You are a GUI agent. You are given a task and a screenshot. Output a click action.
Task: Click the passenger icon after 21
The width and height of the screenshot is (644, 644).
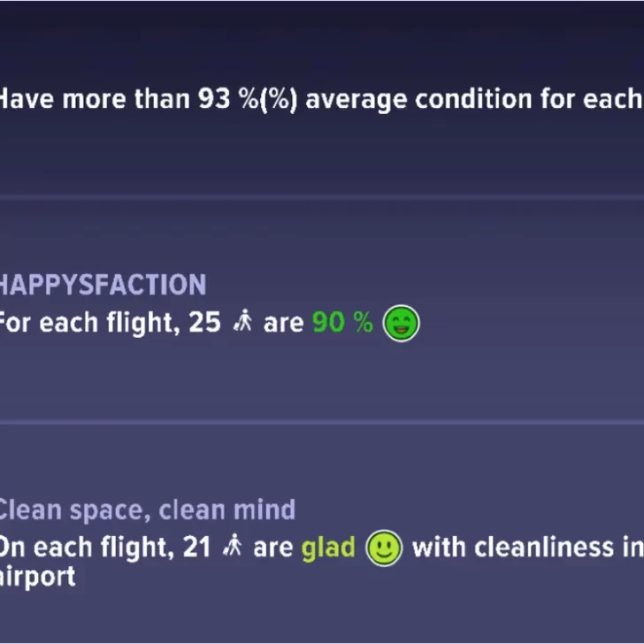233,548
